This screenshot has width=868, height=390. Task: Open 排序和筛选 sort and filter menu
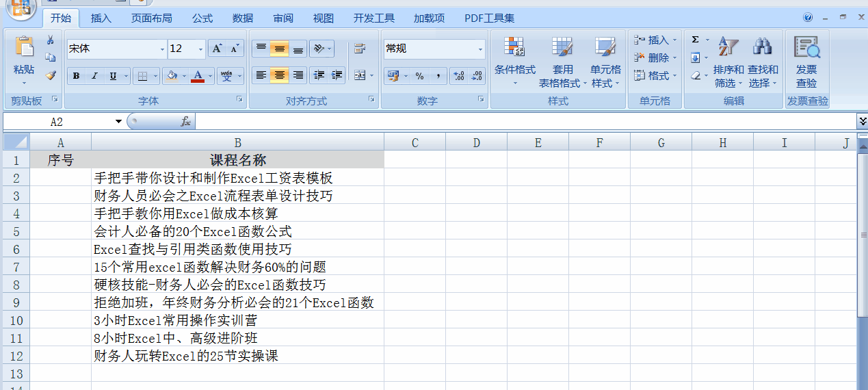point(728,62)
